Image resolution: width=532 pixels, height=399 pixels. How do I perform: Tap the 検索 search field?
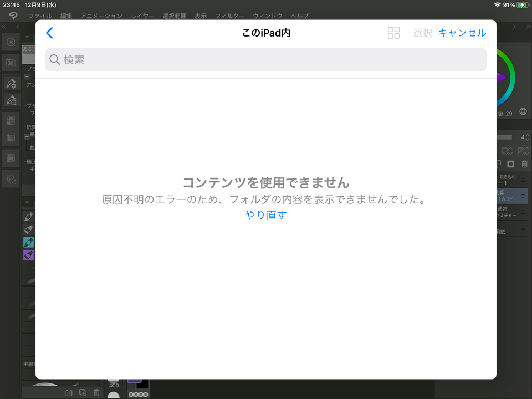266,59
